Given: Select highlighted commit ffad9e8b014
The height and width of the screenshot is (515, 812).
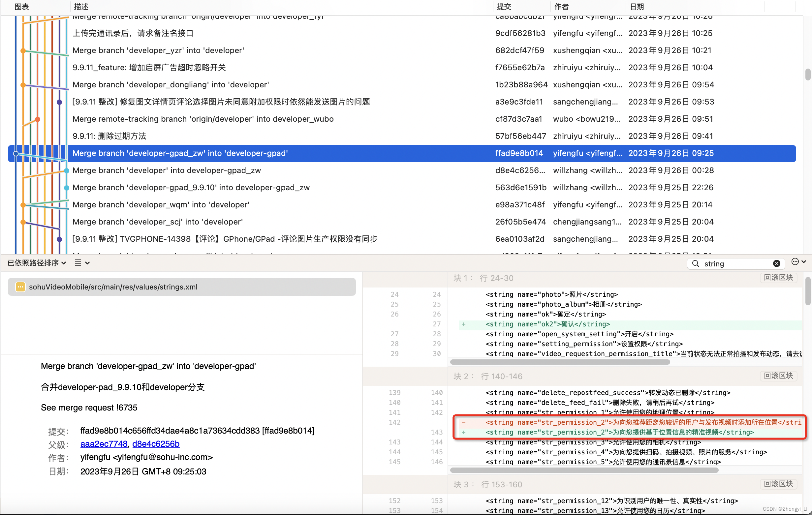Looking at the screenshot, I should click(x=402, y=154).
